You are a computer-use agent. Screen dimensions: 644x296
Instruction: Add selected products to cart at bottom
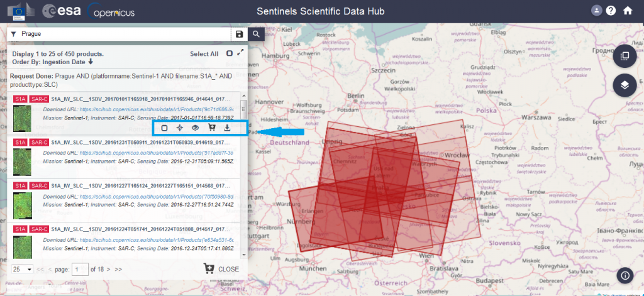tap(209, 269)
